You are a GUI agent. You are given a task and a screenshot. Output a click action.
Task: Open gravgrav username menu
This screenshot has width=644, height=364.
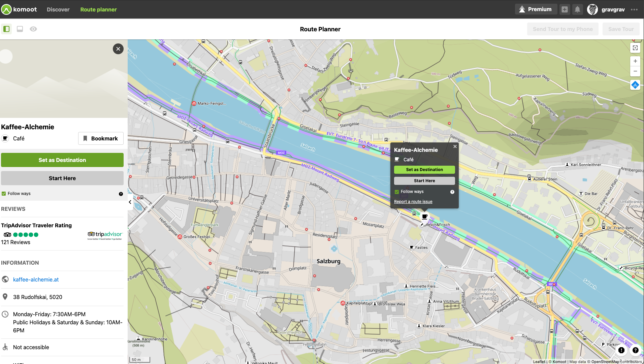coord(613,9)
